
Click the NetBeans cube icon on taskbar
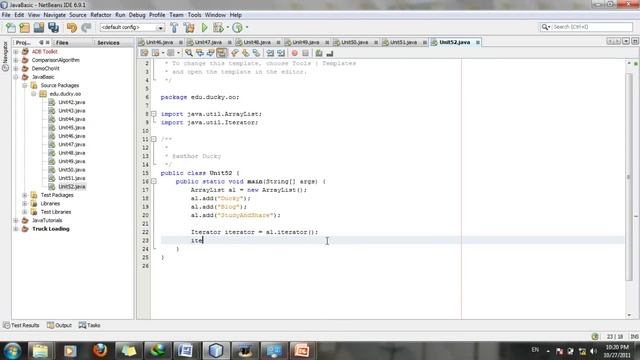click(216, 351)
